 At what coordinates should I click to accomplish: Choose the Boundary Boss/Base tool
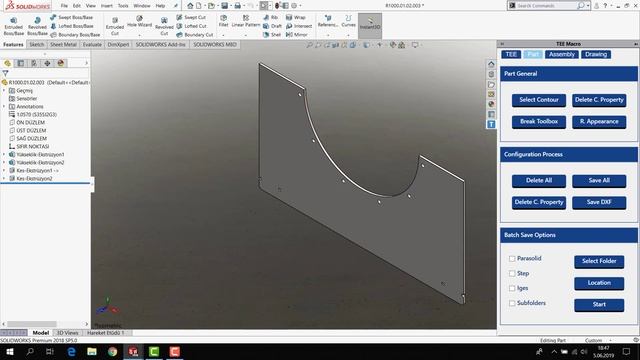pyautogui.click(x=75, y=35)
